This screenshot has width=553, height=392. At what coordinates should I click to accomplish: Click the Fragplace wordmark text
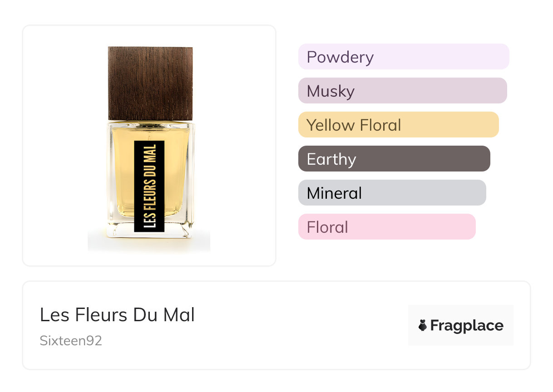467,325
